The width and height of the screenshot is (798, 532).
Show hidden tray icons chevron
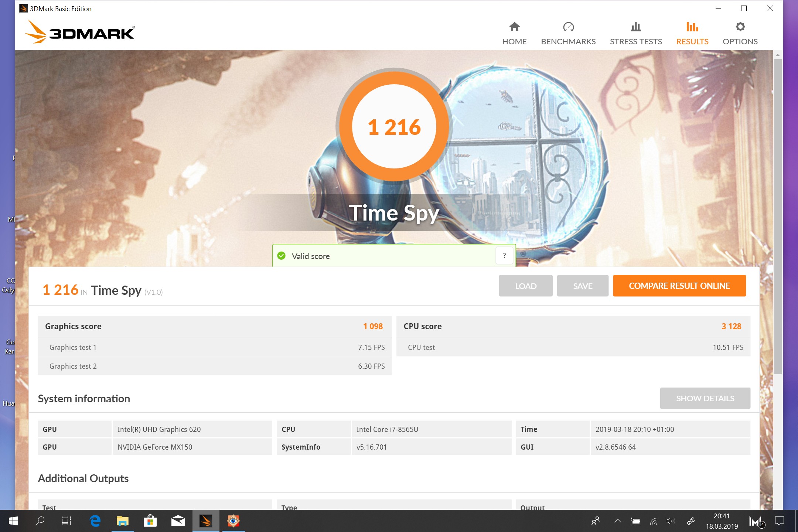[x=617, y=521]
